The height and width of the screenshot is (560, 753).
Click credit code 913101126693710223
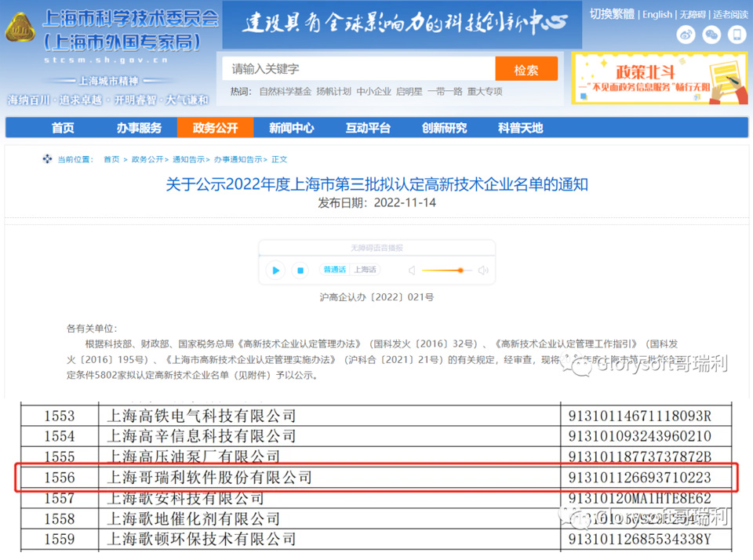(640, 478)
